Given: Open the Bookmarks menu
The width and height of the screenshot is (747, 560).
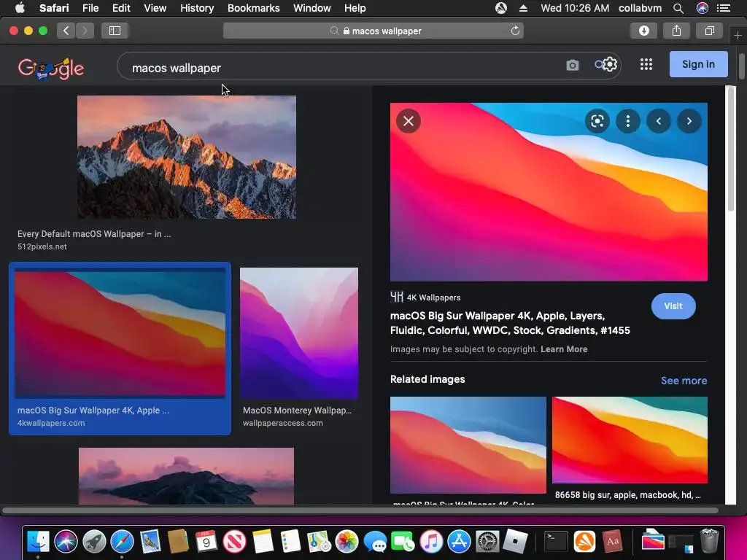Looking at the screenshot, I should [253, 8].
